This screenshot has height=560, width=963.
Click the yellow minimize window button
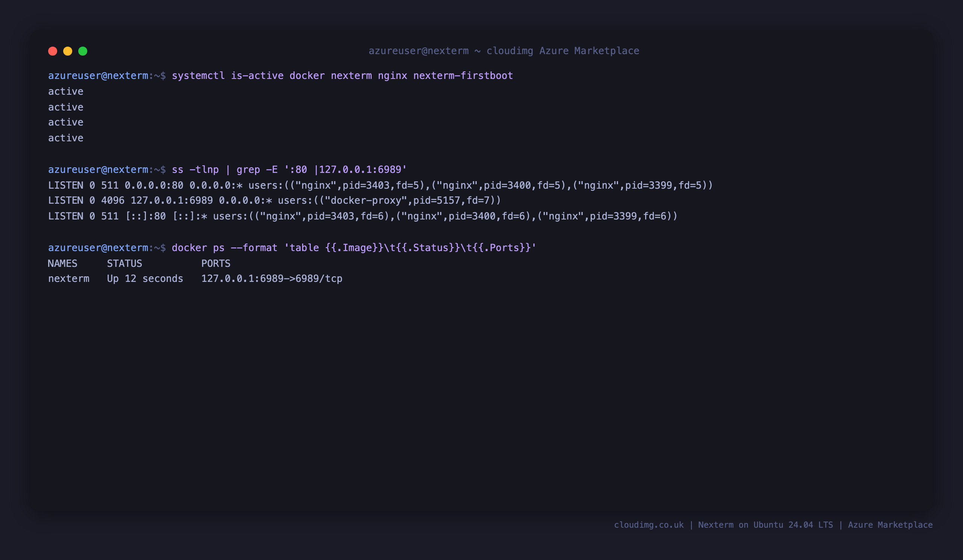[x=68, y=51]
